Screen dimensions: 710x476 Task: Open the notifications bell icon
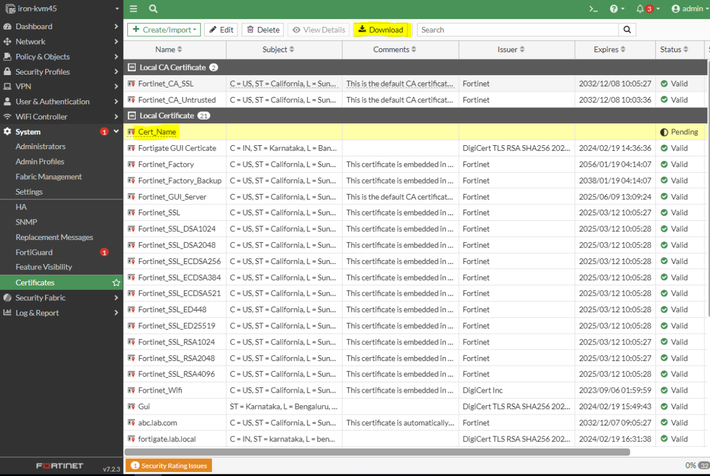click(x=641, y=8)
